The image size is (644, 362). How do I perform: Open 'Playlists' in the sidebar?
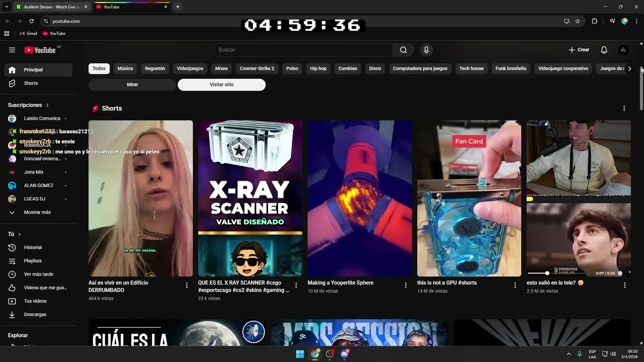[38, 261]
